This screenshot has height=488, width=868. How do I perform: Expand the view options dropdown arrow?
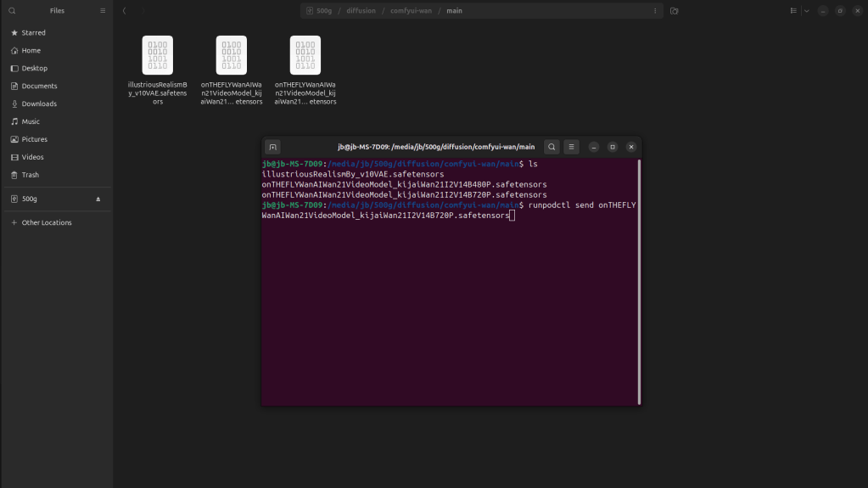coord(806,11)
